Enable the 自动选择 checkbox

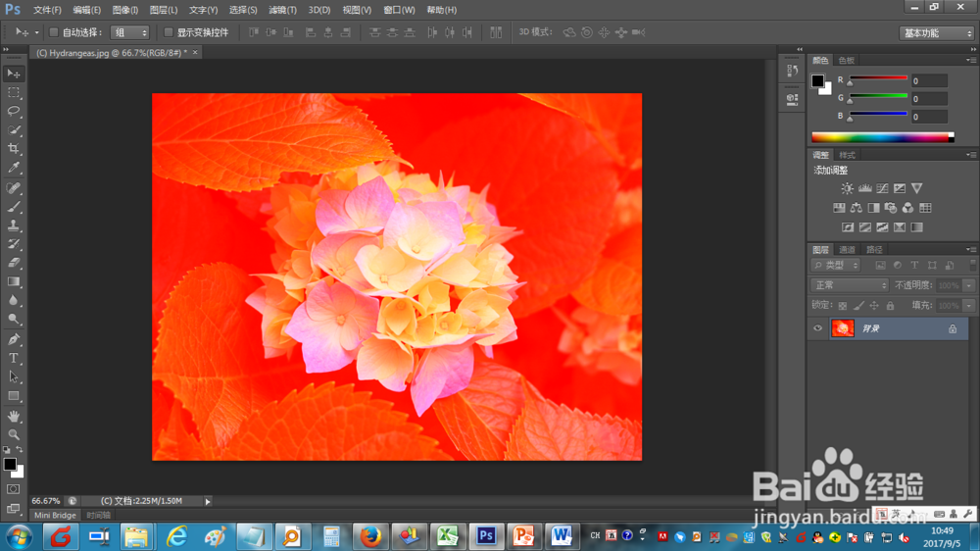(x=54, y=32)
